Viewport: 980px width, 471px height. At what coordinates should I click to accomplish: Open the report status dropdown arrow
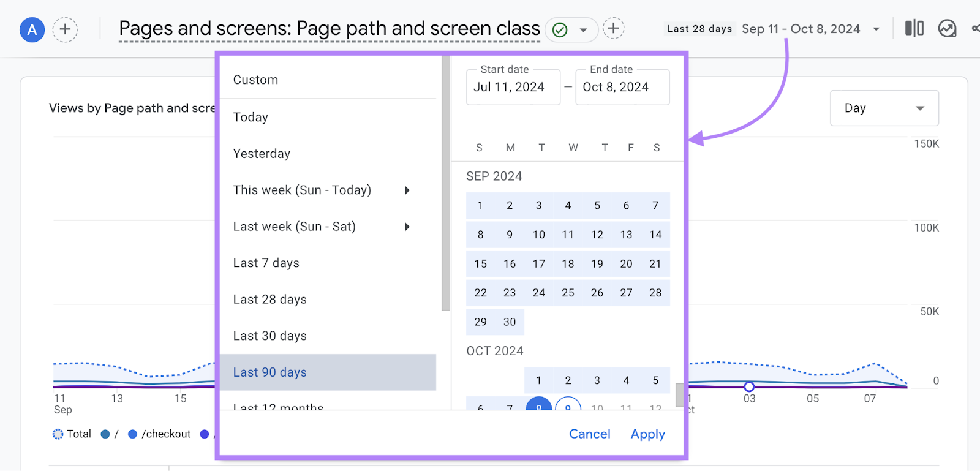[584, 29]
